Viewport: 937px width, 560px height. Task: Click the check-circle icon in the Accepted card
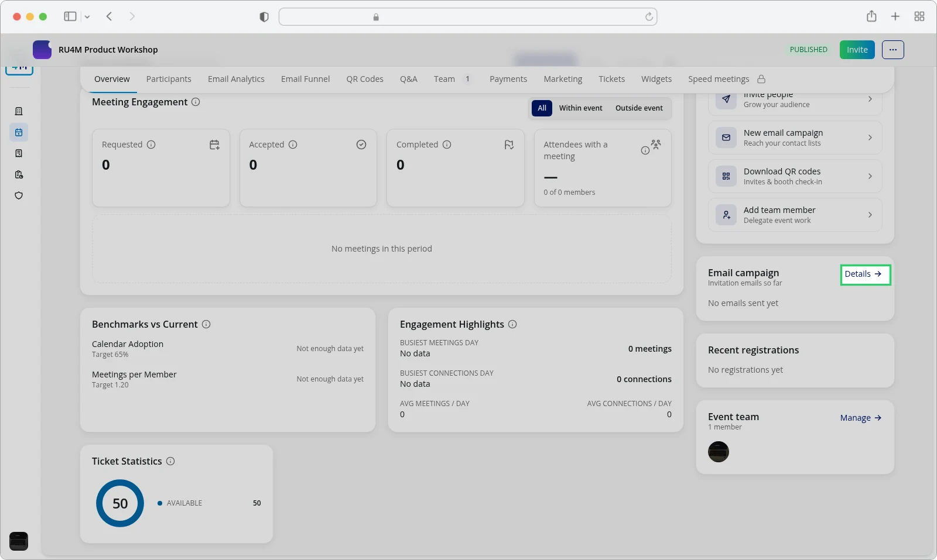click(x=361, y=145)
